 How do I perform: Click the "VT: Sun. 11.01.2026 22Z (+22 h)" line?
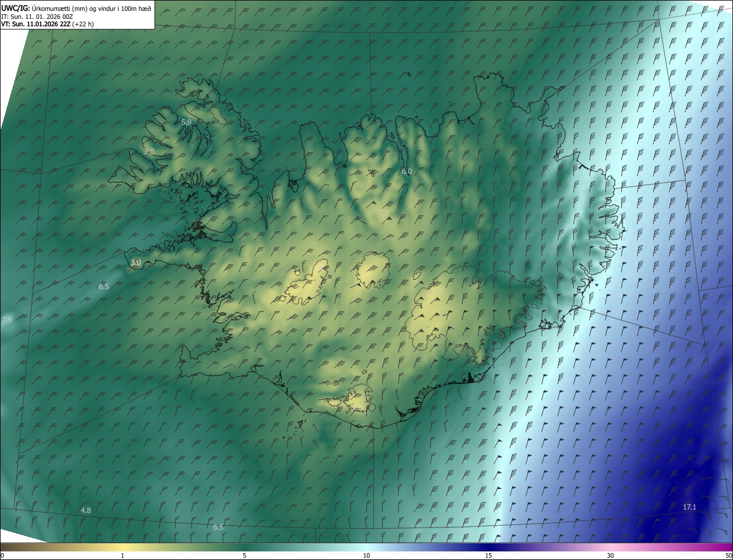coord(48,24)
